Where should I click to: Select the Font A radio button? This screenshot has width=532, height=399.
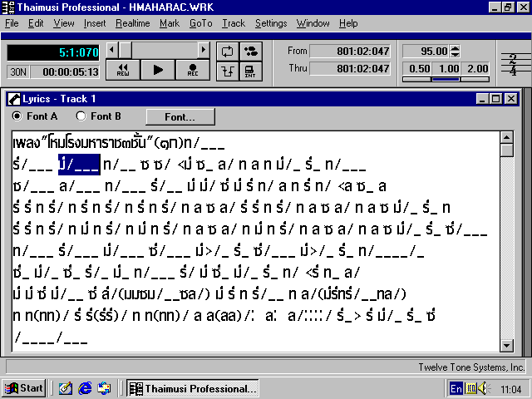click(17, 116)
